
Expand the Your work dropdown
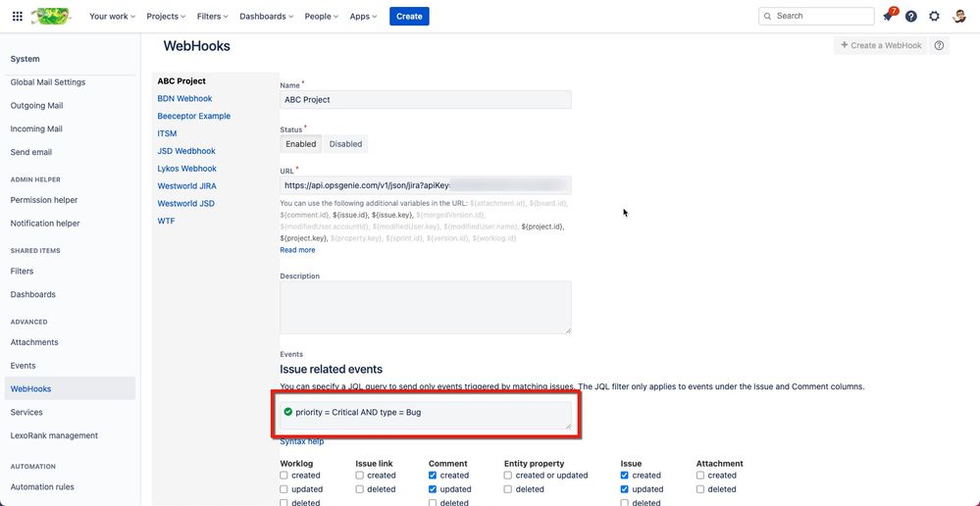[112, 17]
